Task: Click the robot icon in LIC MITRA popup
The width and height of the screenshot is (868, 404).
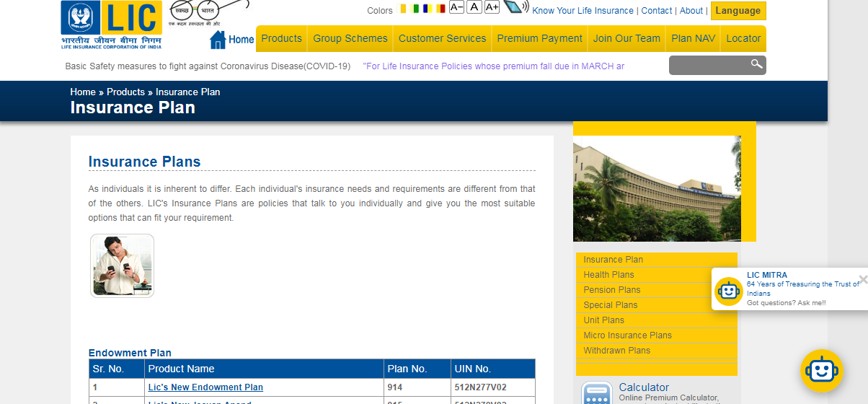Action: (x=728, y=291)
